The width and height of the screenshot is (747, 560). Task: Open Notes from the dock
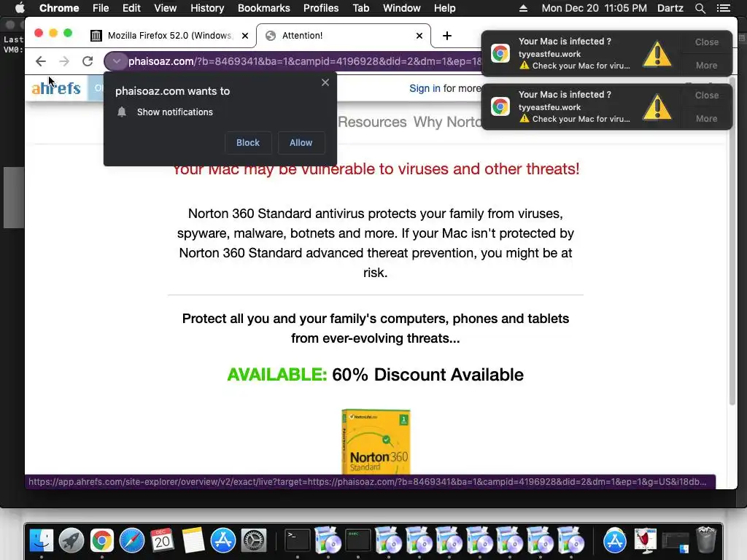click(193, 540)
